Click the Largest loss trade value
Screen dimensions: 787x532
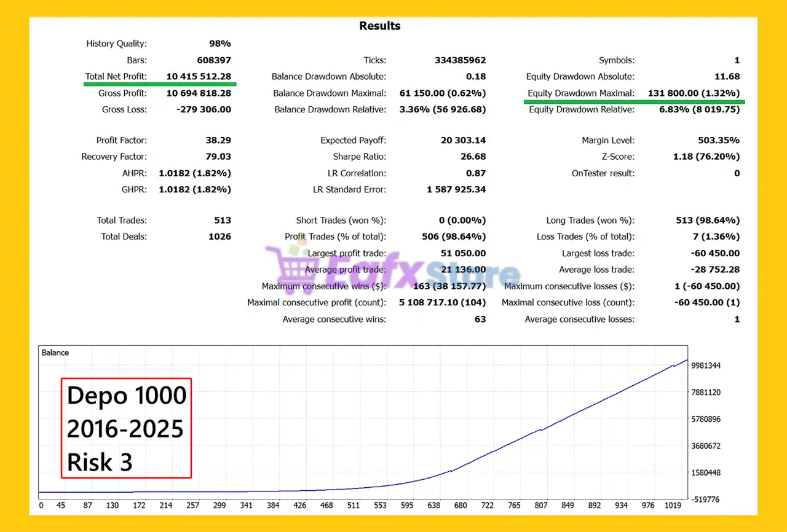click(714, 253)
